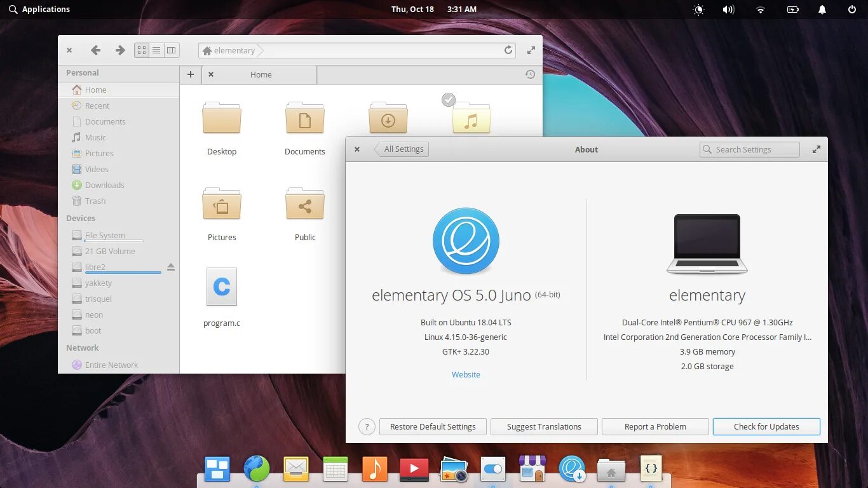Select 21 GB Volume device
868x488 pixels.
coord(119,251)
